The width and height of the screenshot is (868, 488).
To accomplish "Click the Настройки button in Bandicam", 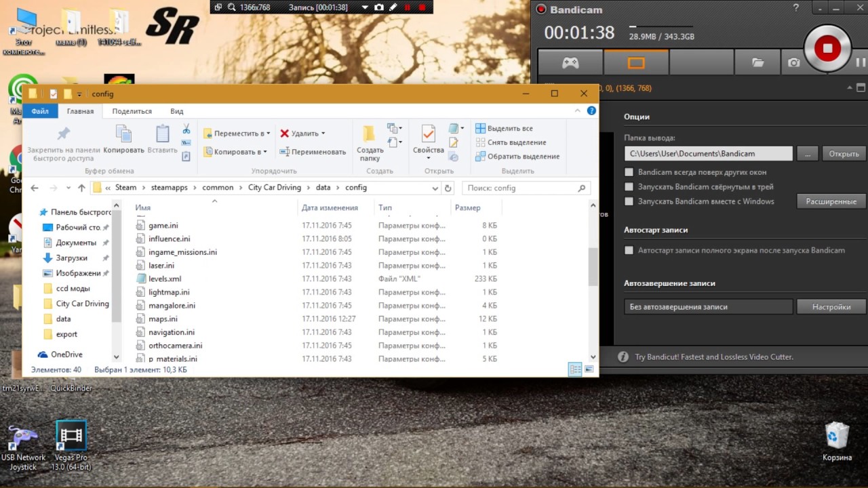I will point(831,307).
